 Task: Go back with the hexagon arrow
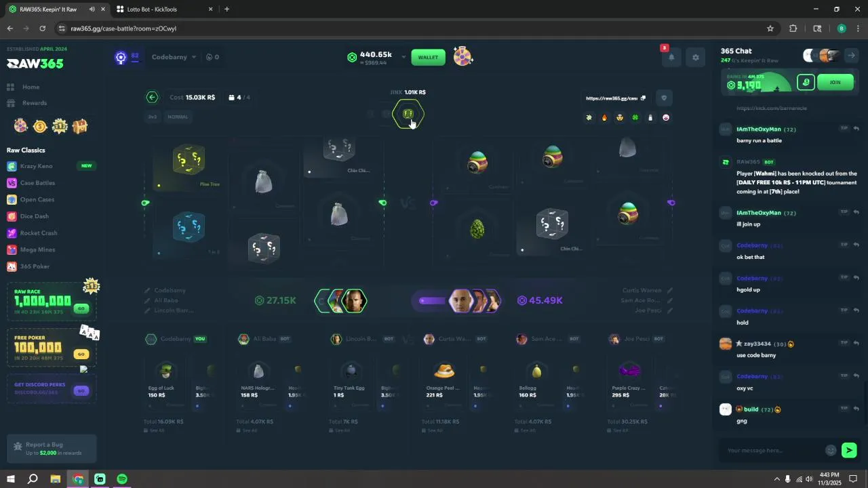coord(152,98)
